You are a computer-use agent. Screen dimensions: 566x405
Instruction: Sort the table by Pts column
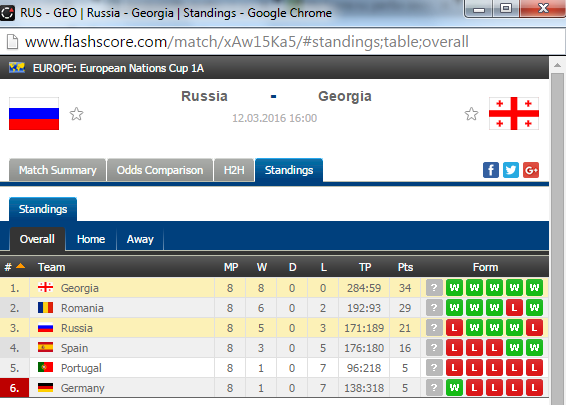405,267
